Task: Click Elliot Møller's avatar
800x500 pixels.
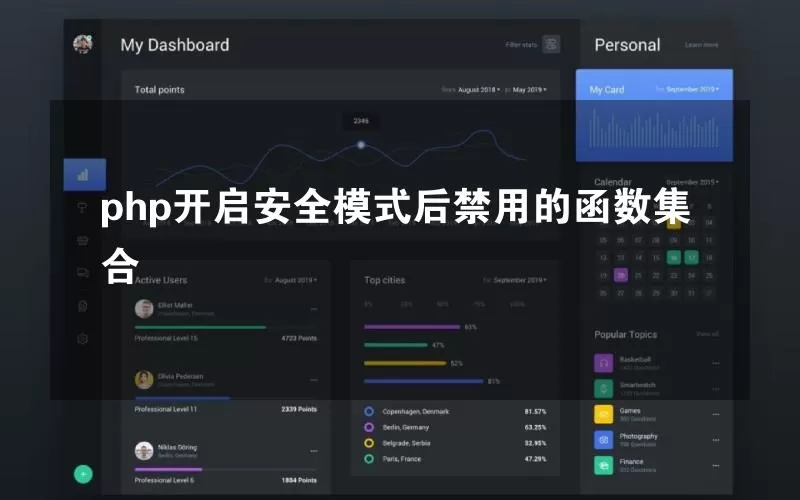Action: 144,309
